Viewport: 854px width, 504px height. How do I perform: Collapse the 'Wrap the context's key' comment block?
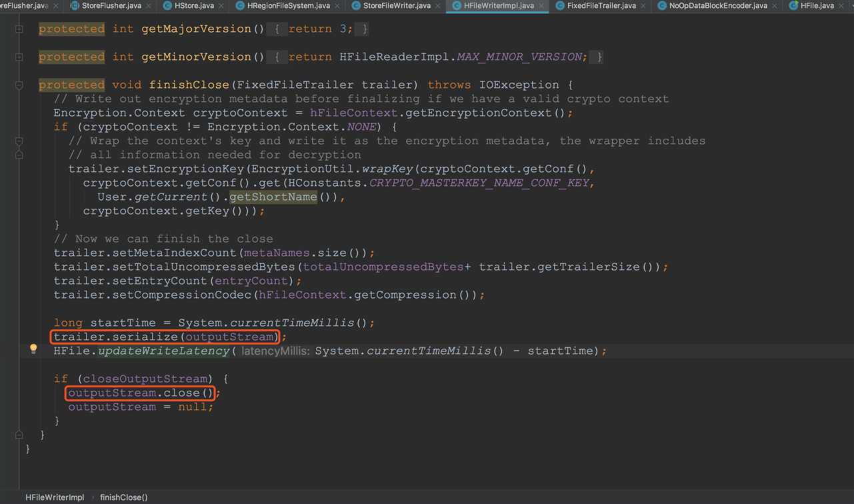[19, 141]
